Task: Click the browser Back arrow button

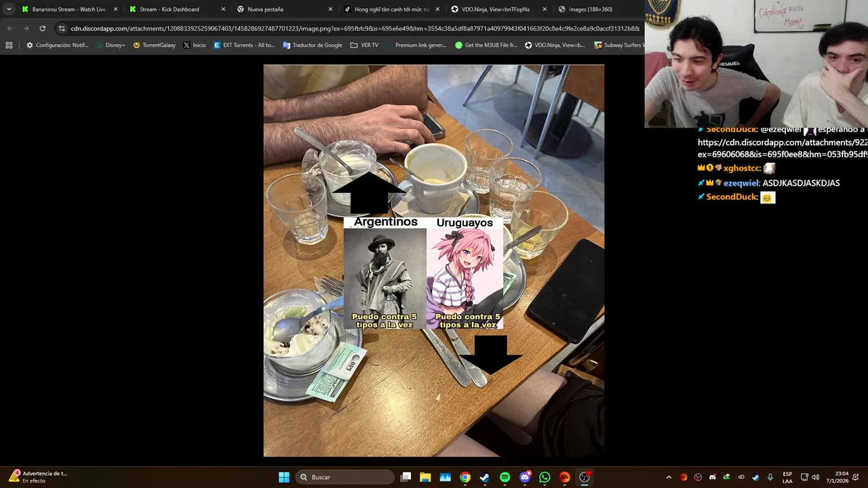Action: click(x=9, y=28)
